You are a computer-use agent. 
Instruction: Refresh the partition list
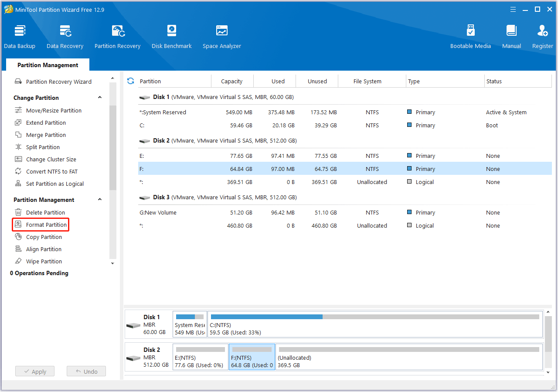[x=130, y=81]
